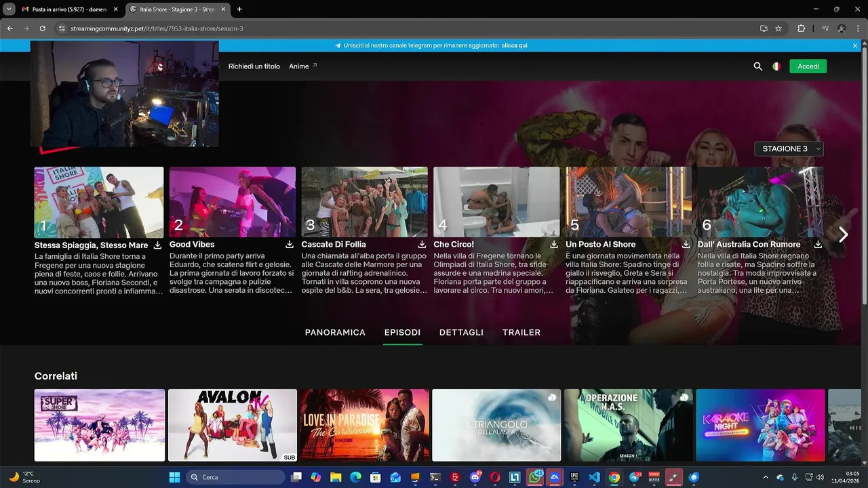
Task: Play episode 2 Good Vibes thumbnail
Action: pos(233,202)
